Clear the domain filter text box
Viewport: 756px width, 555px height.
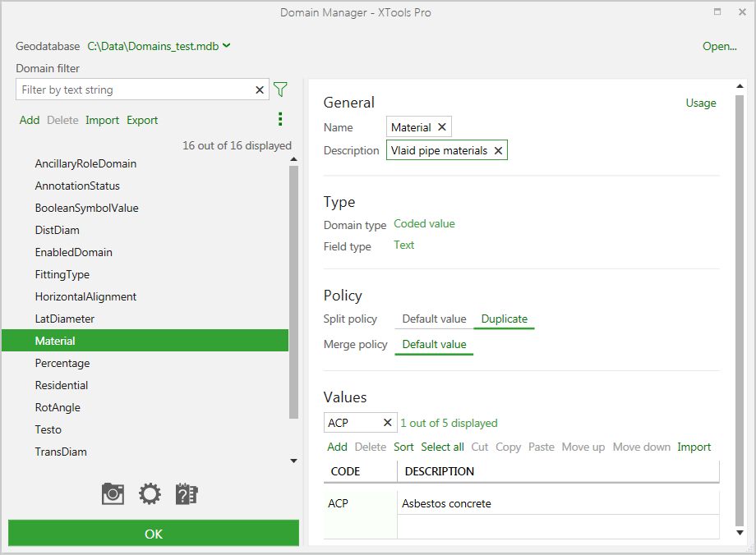260,89
